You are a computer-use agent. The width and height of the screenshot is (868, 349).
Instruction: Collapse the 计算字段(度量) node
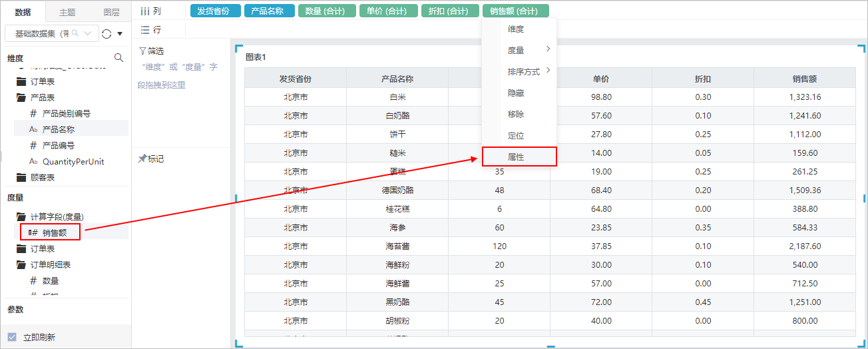pyautogui.click(x=21, y=217)
